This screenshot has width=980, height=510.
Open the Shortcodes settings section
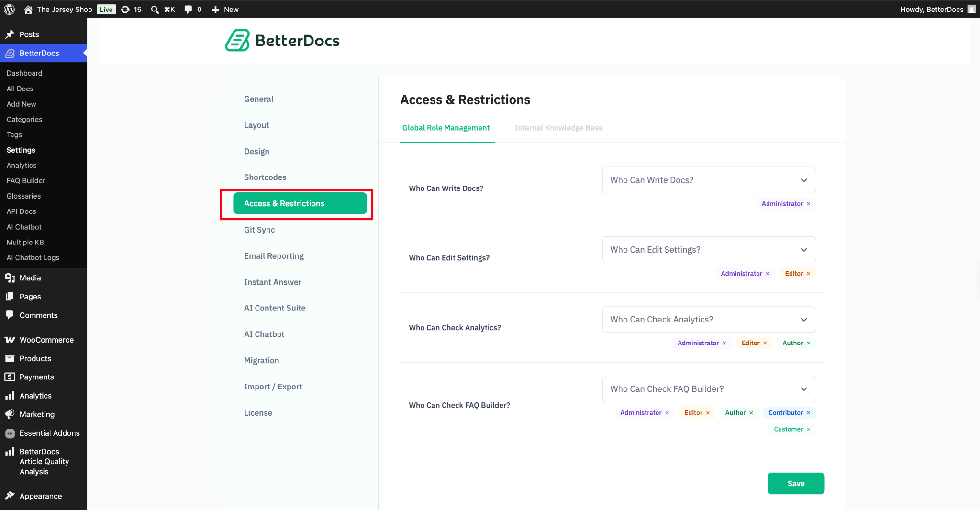(265, 177)
